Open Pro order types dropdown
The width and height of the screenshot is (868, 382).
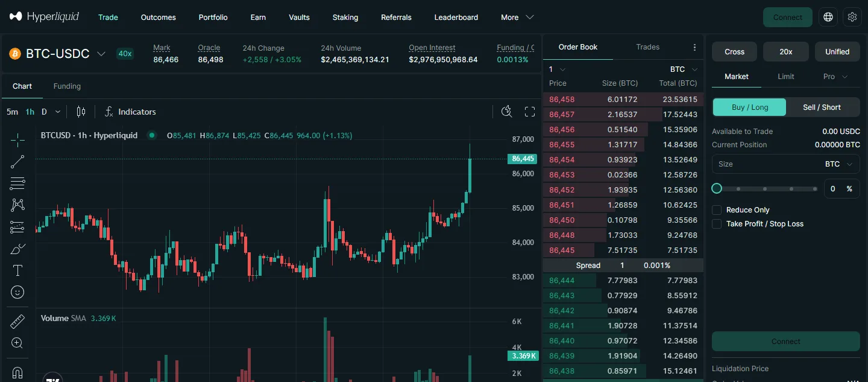[835, 77]
